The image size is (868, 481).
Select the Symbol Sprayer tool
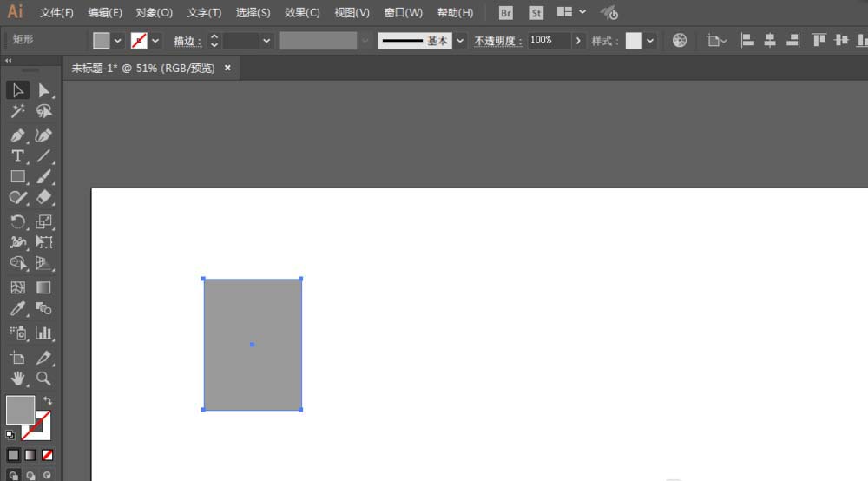pos(17,333)
